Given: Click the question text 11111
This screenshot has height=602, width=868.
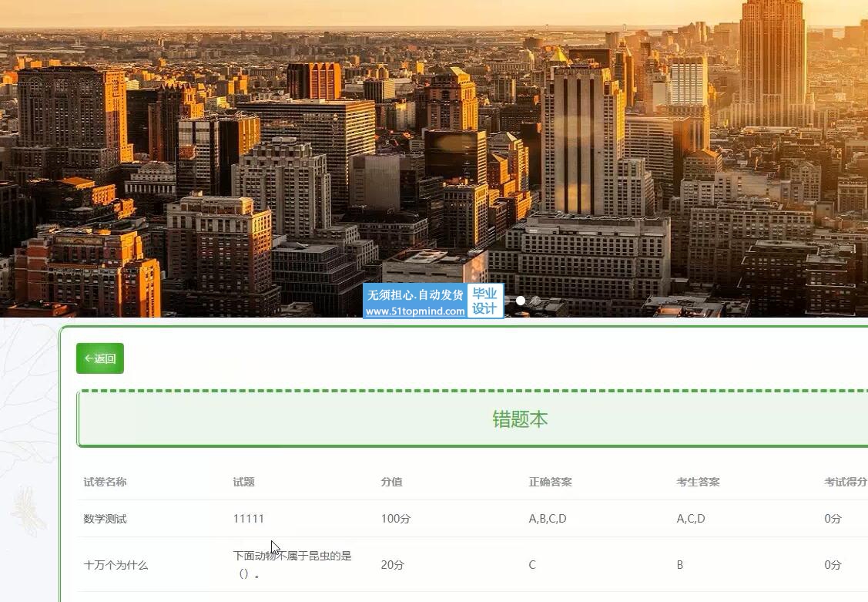Looking at the screenshot, I should click(x=249, y=519).
